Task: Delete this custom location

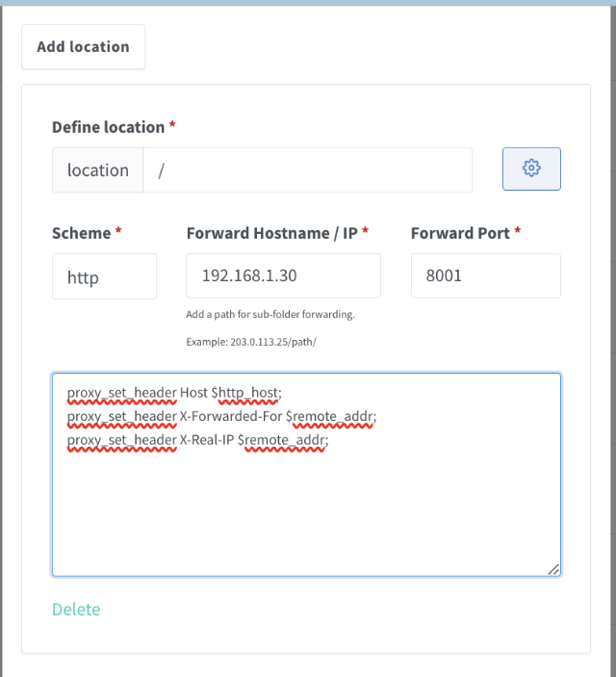Action: click(76, 610)
